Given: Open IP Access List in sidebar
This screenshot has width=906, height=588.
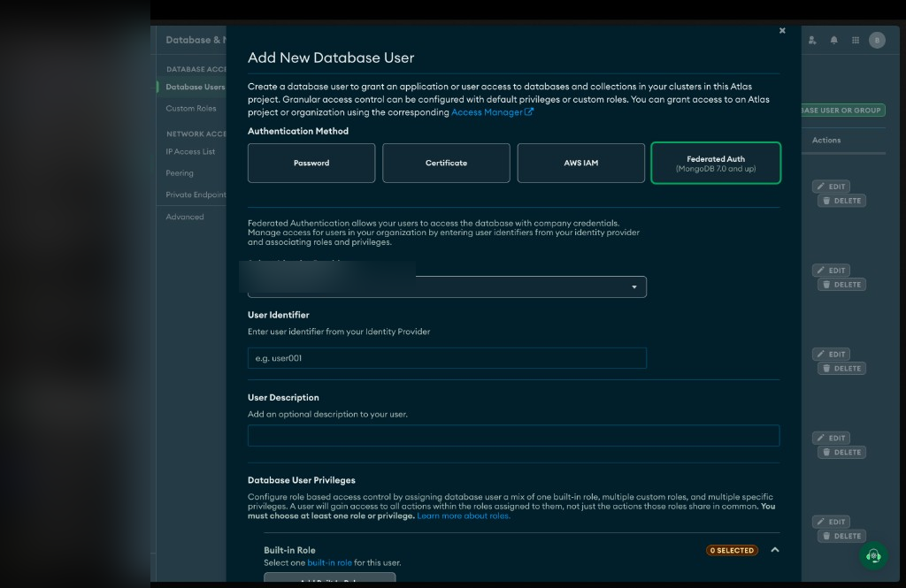Looking at the screenshot, I should pyautogui.click(x=191, y=151).
